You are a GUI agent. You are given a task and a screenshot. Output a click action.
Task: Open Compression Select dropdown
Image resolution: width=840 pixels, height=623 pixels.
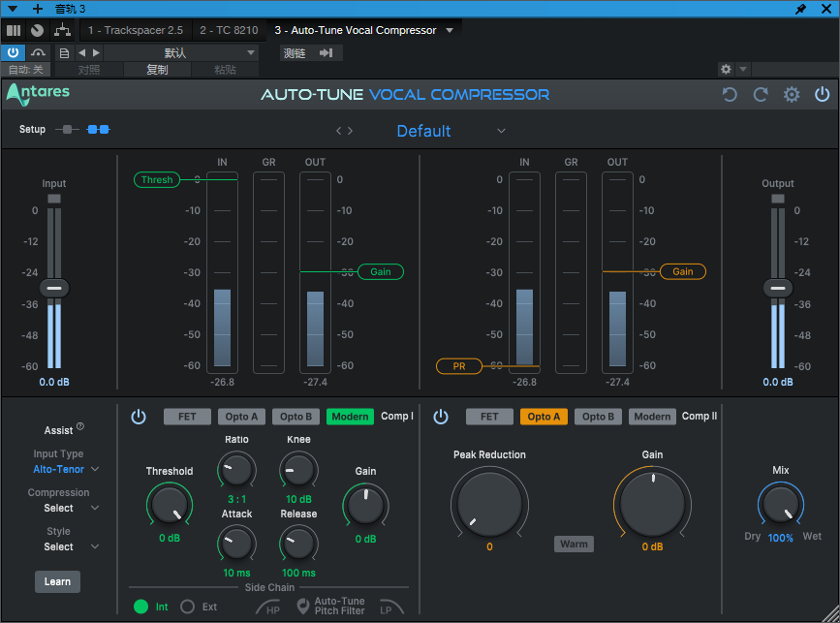(71, 508)
